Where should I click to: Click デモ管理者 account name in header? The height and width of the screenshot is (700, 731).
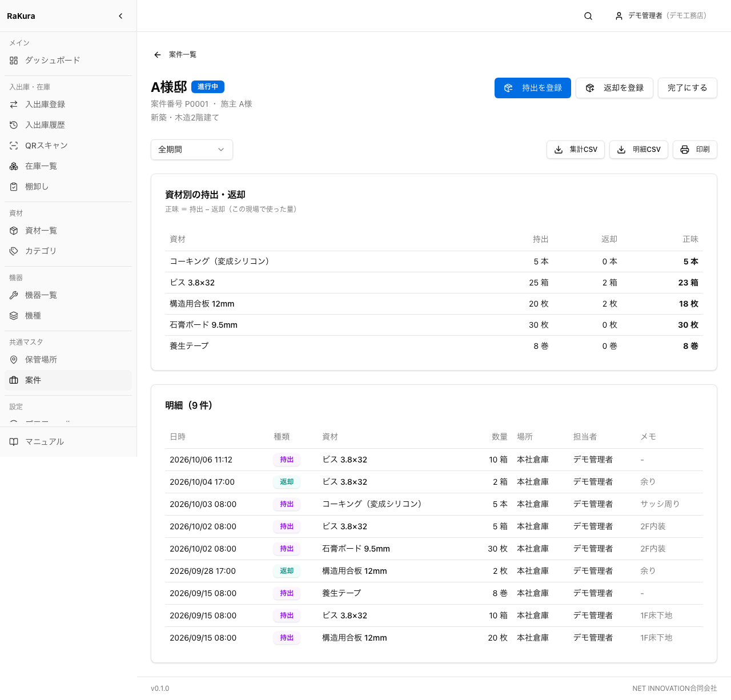[x=645, y=16]
